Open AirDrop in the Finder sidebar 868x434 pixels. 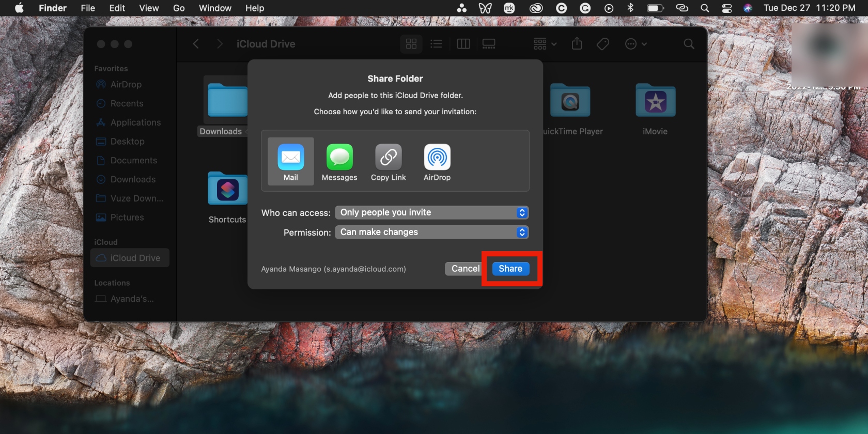[x=119, y=84]
